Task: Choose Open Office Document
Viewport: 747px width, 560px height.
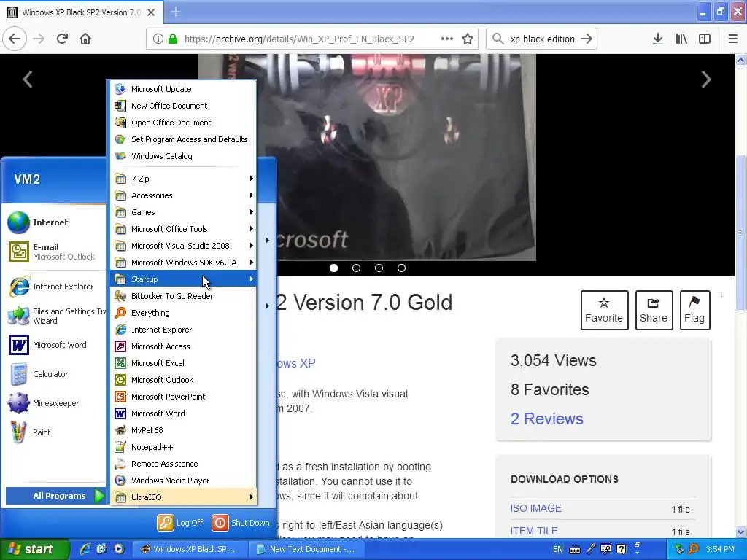Action: coord(183,122)
